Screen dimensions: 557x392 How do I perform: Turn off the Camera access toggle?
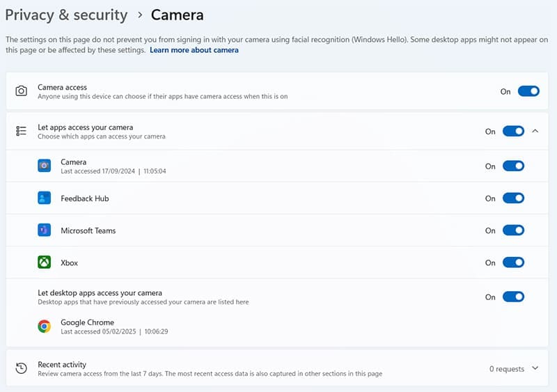pyautogui.click(x=528, y=91)
